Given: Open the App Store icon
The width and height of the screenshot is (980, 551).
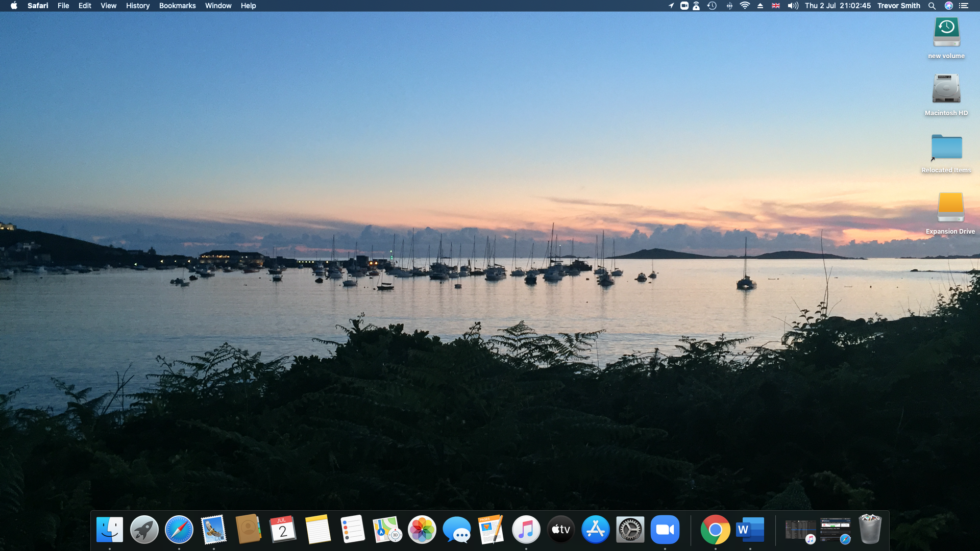Looking at the screenshot, I should 596,530.
